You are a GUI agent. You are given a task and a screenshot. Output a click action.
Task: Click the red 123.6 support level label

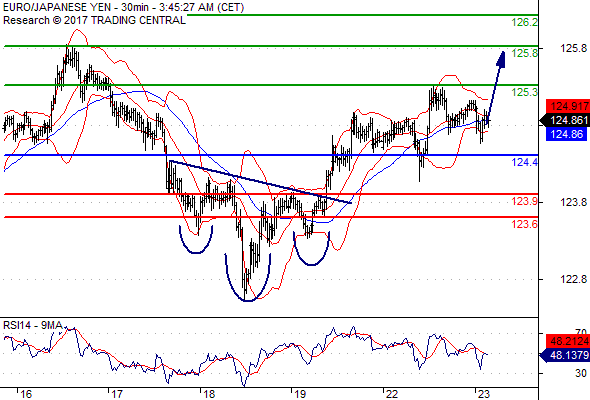(525, 225)
